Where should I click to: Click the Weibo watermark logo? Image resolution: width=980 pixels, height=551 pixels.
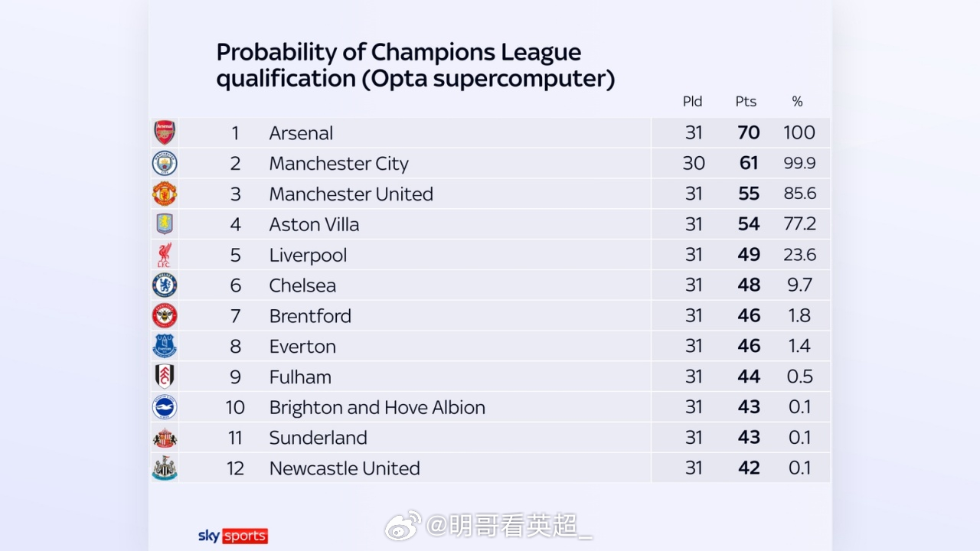click(x=403, y=526)
